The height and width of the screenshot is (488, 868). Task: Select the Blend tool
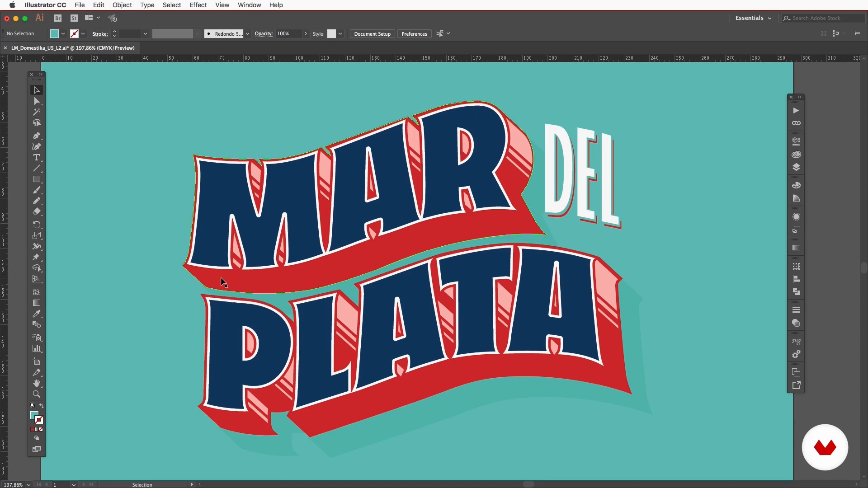click(x=37, y=324)
